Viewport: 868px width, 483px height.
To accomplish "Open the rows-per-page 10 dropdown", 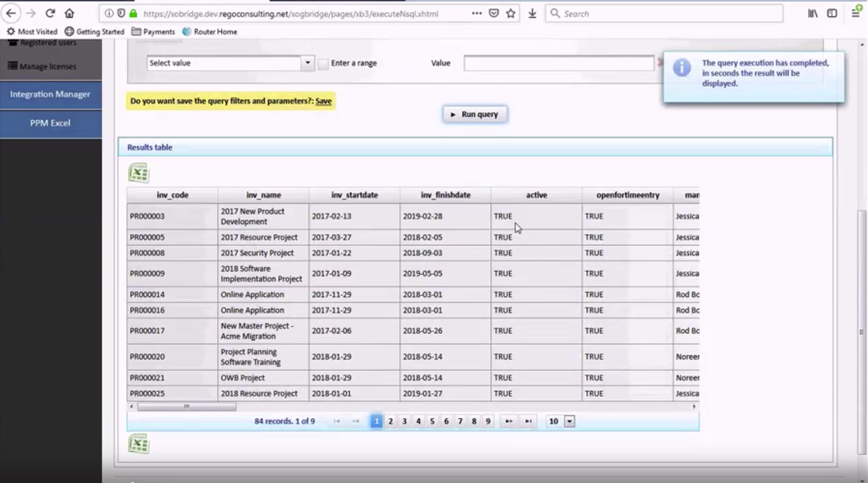I will tap(569, 421).
